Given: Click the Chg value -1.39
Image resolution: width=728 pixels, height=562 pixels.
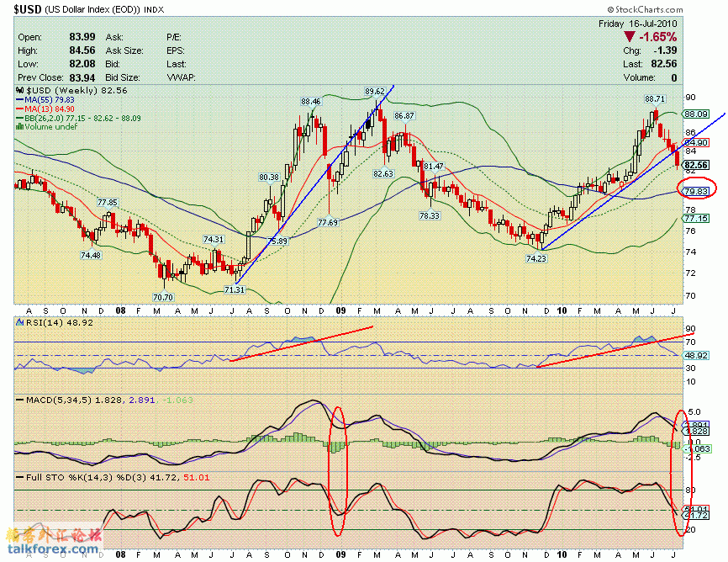Looking at the screenshot, I should pyautogui.click(x=665, y=50).
